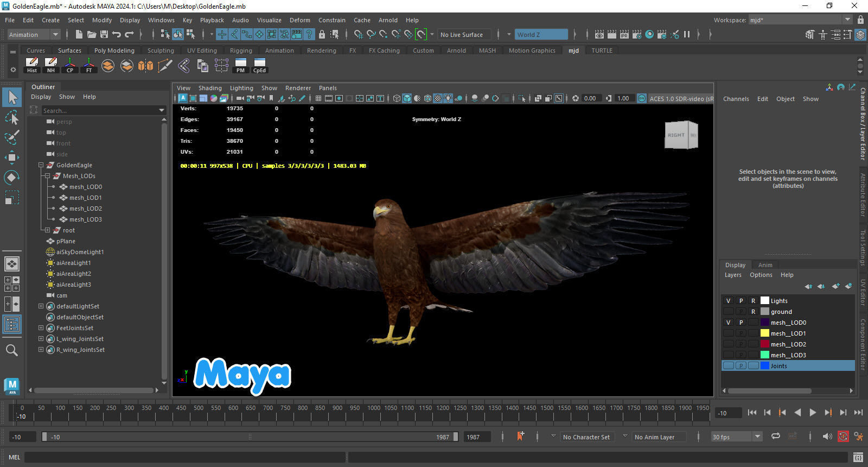868x467 pixels.
Task: Click the Outliner layout button in sidebar
Action: click(12, 325)
